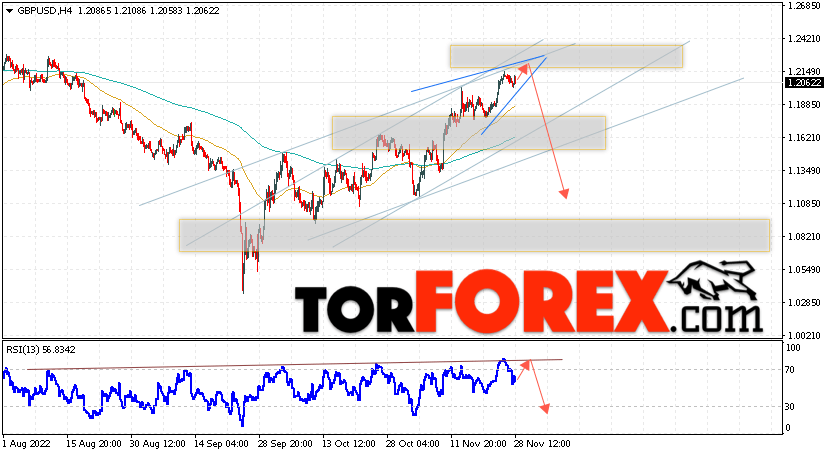Select the GBPUSD,H4 symbol title
This screenshot has height=455, width=828.
coord(45,11)
